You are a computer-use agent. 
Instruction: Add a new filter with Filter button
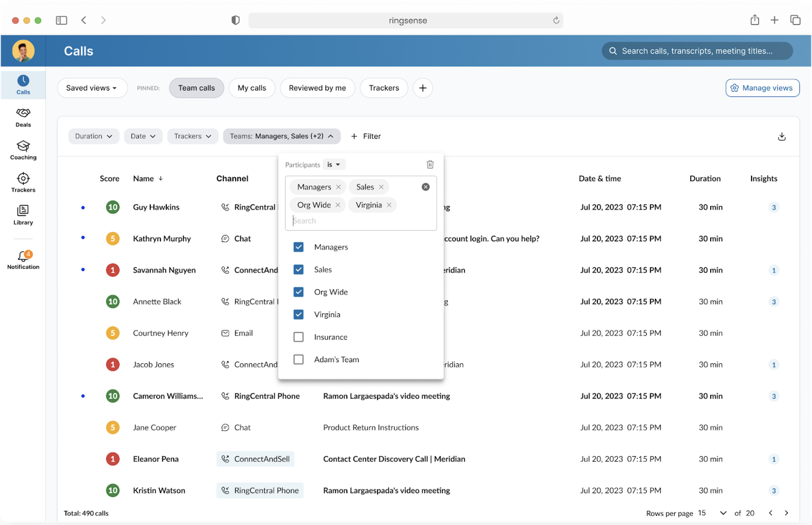(x=366, y=137)
